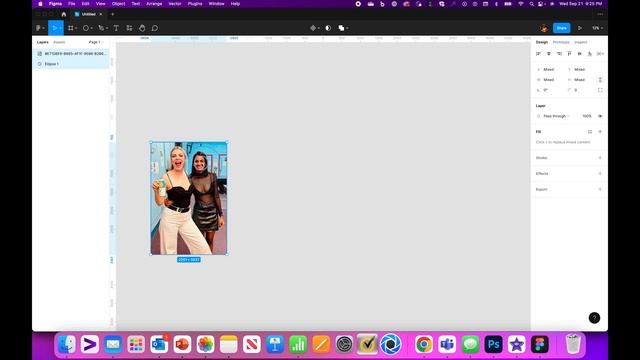
Task: Click Align bottom icon
Action: click(x=590, y=54)
